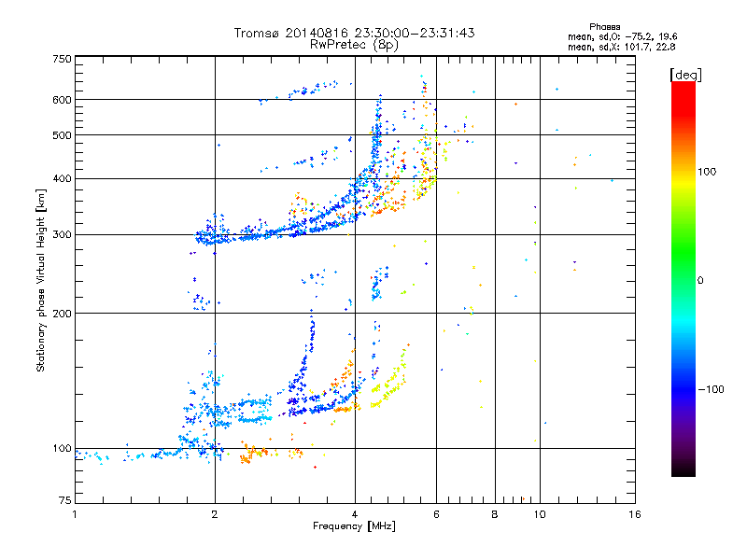
Task: Click the '[deg]' colorbar unit label
Action: (685, 75)
